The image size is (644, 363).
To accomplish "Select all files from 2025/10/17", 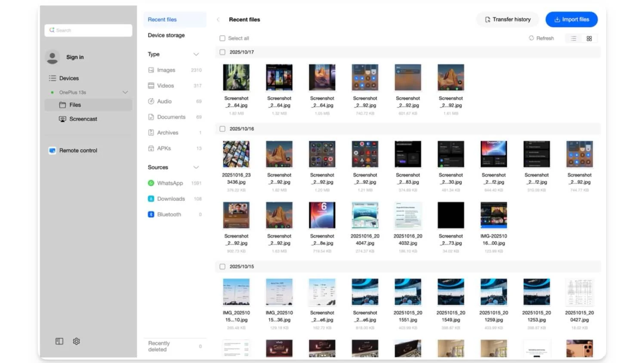I will click(x=222, y=52).
